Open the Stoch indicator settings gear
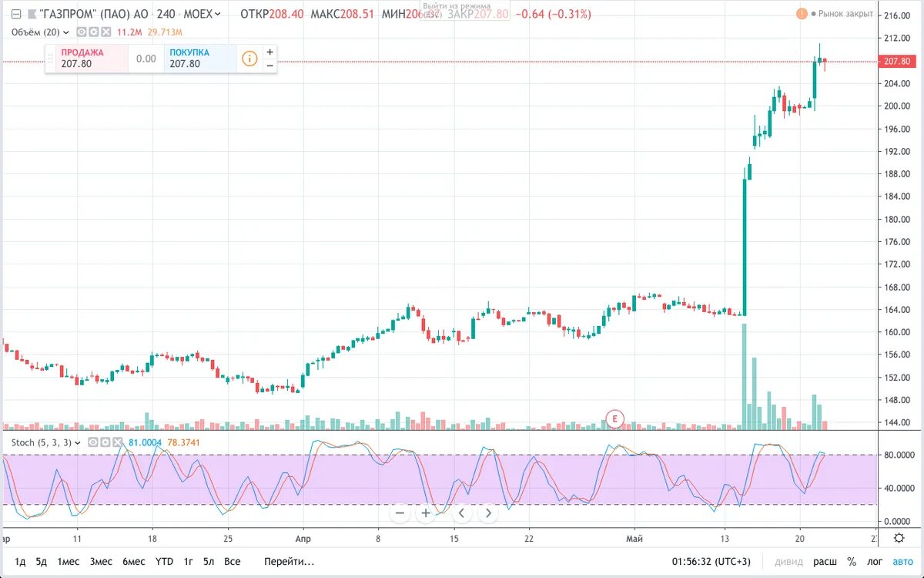 [x=105, y=442]
